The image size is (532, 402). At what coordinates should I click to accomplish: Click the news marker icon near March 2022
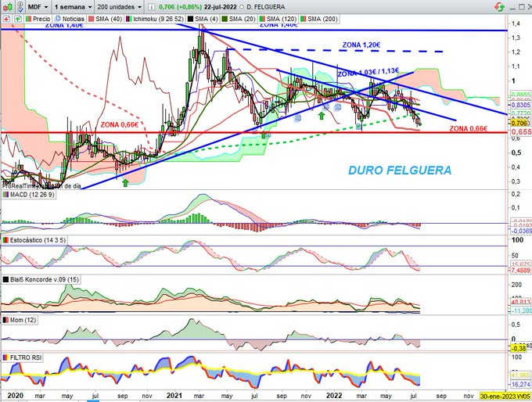[359, 127]
